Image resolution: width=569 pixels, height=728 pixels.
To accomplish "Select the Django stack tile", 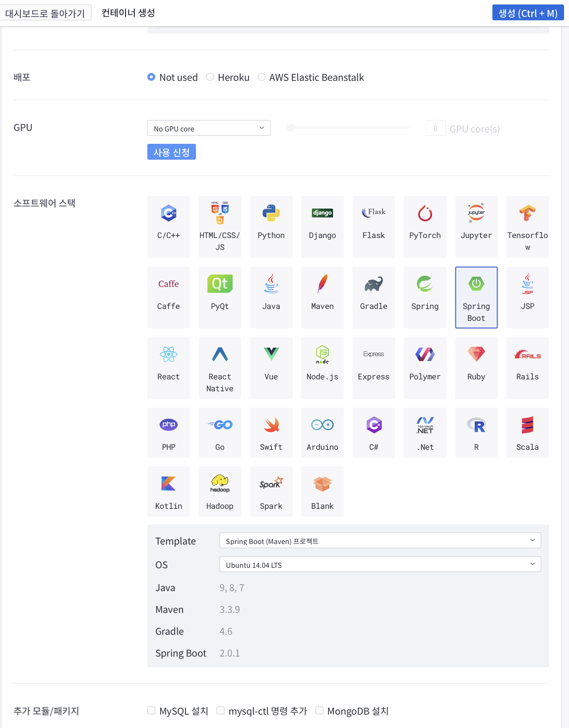I will tap(322, 227).
